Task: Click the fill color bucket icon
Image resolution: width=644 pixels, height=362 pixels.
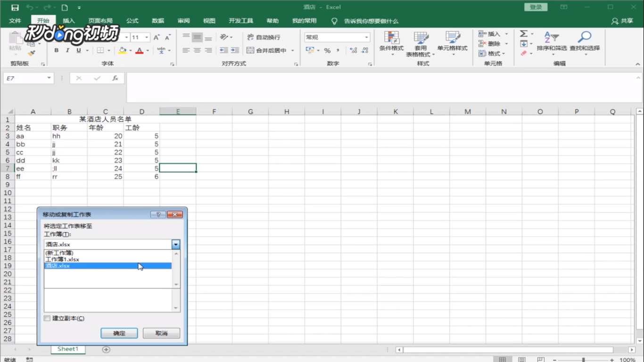Action: pos(123,50)
